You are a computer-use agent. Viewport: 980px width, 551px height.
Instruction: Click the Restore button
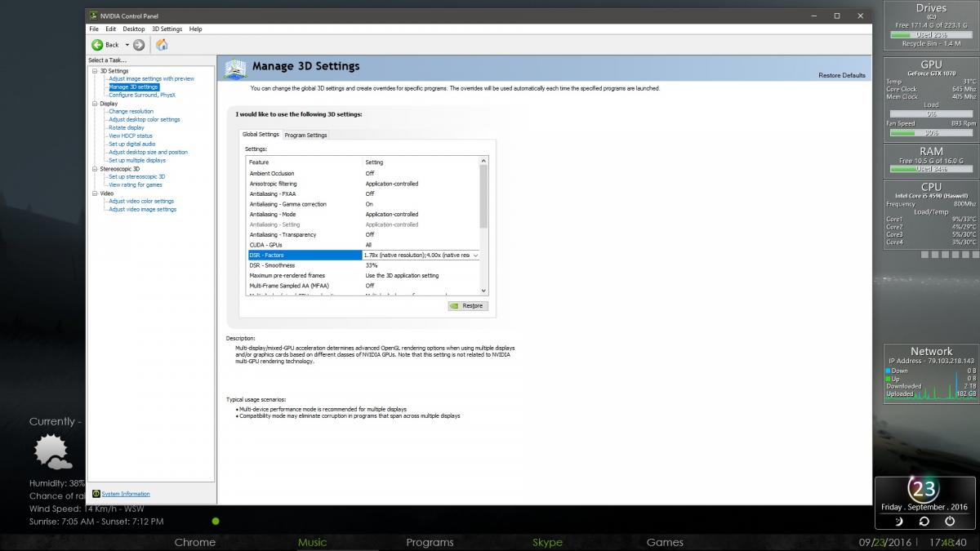point(468,306)
